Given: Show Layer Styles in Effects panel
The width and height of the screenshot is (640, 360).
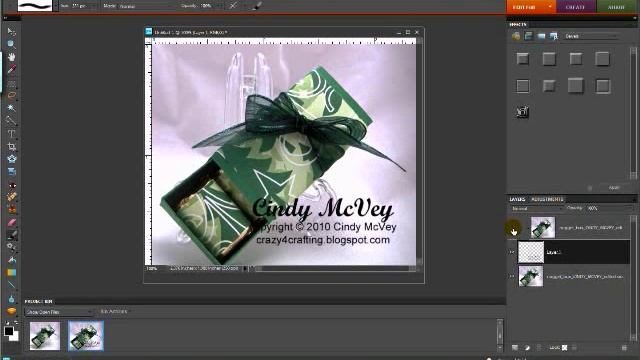Looking at the screenshot, I should pos(529,36).
